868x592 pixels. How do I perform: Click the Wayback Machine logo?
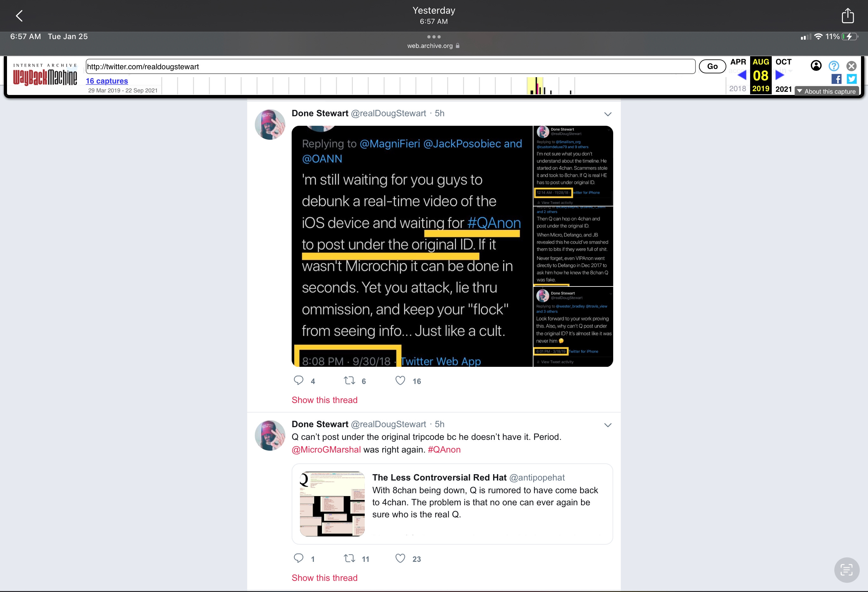[45, 75]
